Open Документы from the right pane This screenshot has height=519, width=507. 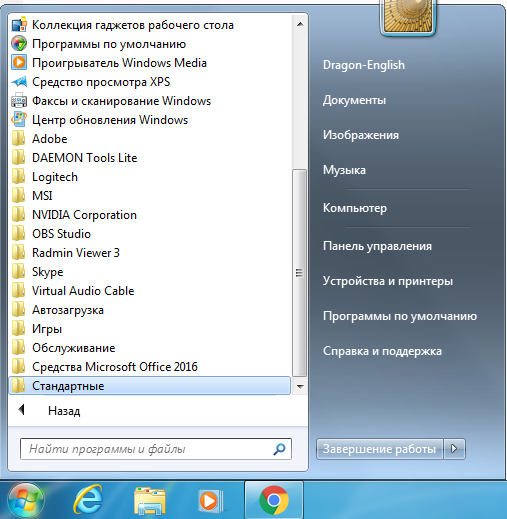(354, 100)
